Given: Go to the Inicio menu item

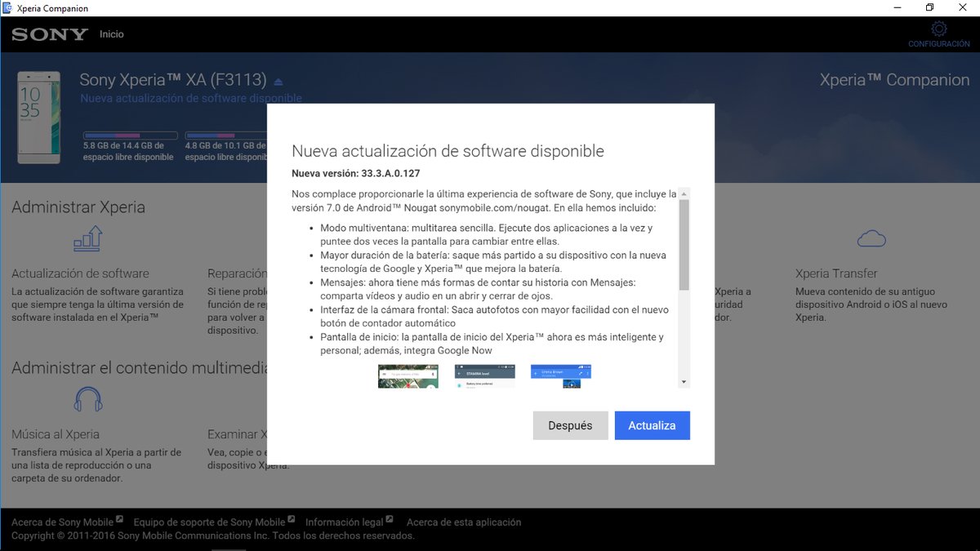Looking at the screenshot, I should click(112, 34).
